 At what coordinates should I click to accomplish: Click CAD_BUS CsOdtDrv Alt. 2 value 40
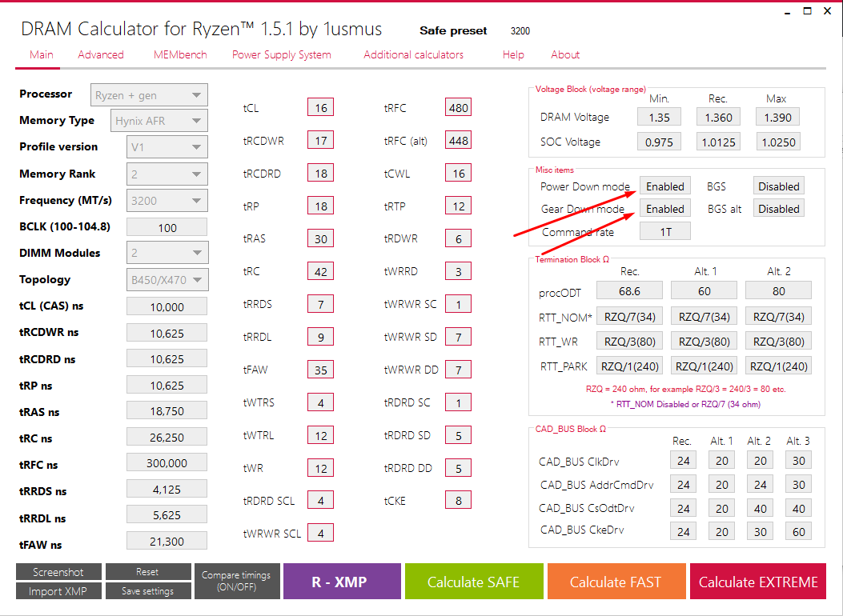click(x=761, y=508)
